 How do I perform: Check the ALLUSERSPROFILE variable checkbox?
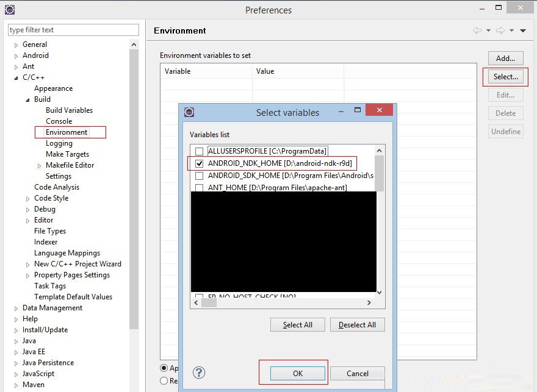(199, 151)
